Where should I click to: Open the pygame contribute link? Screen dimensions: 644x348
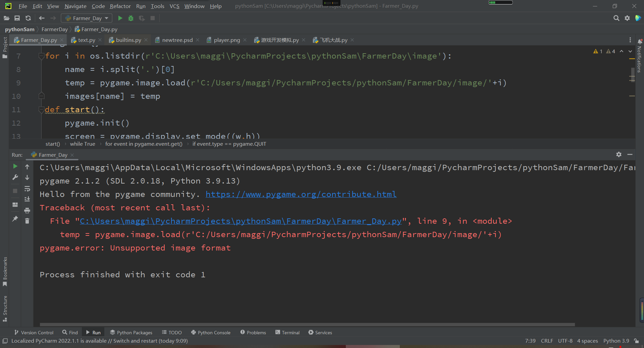[301, 194]
